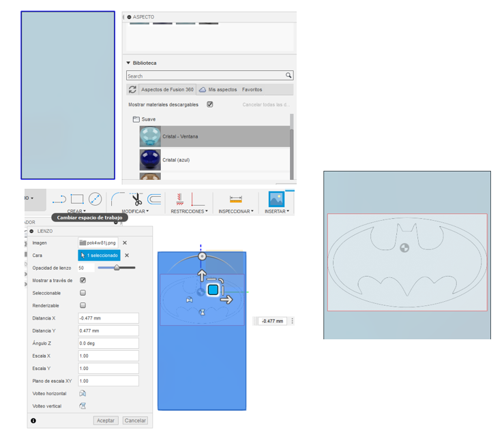Click the vertical dots beside -0.477 mm field

292,321
